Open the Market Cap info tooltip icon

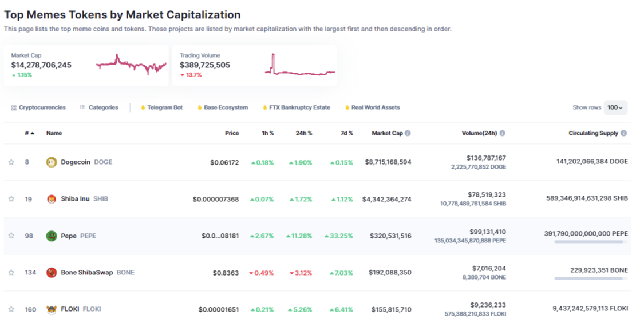(x=408, y=133)
